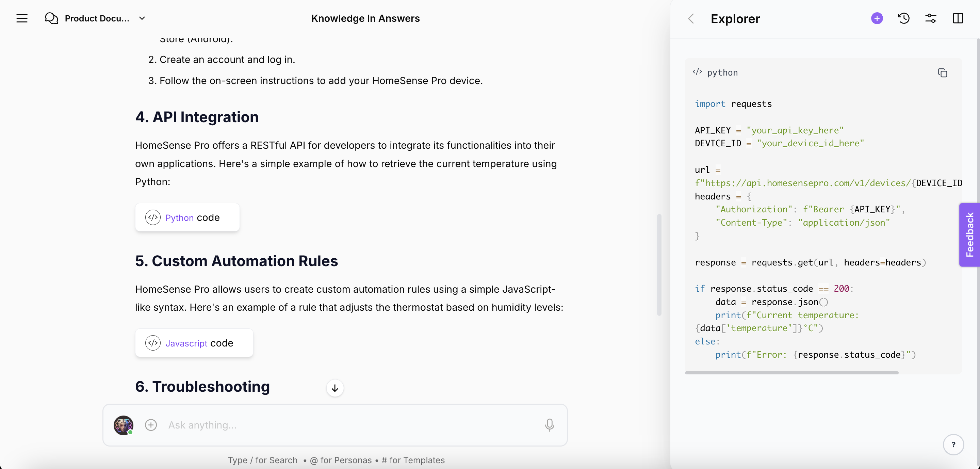Click the "Type / for Search" hint
The height and width of the screenshot is (469, 980).
262,460
